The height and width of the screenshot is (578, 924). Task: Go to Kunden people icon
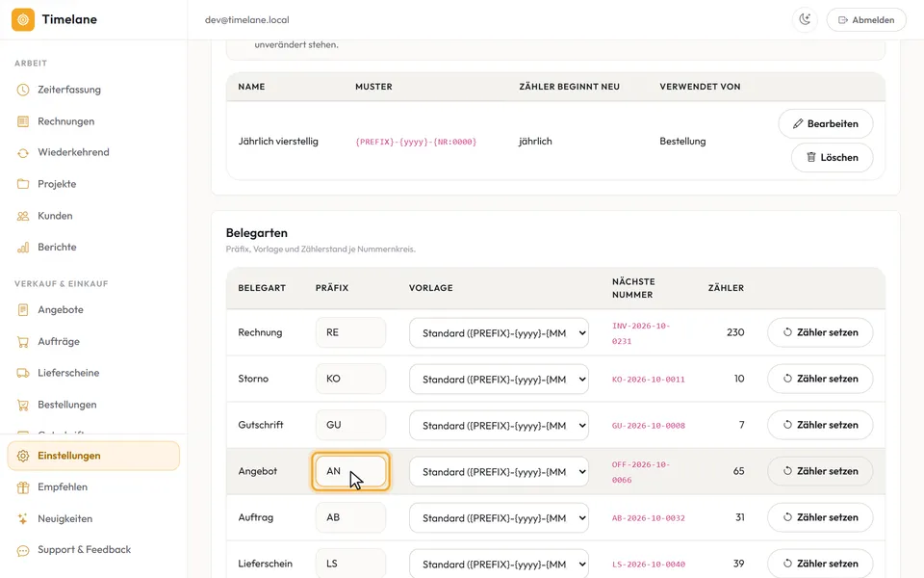coord(23,216)
